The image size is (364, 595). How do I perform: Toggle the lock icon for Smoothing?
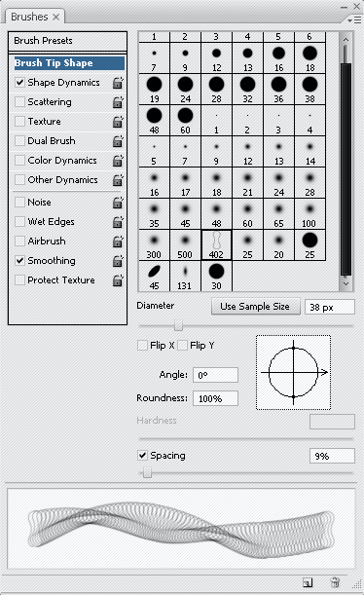point(118,261)
